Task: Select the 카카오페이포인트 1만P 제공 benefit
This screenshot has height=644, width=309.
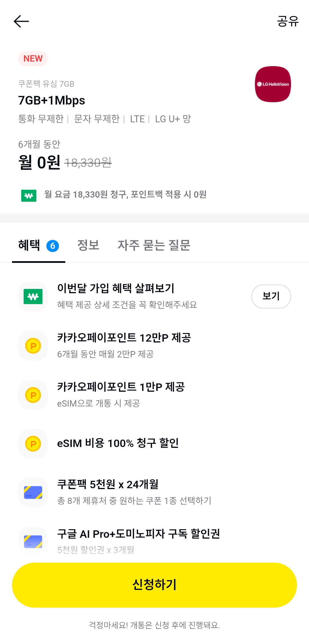Action: (154, 395)
